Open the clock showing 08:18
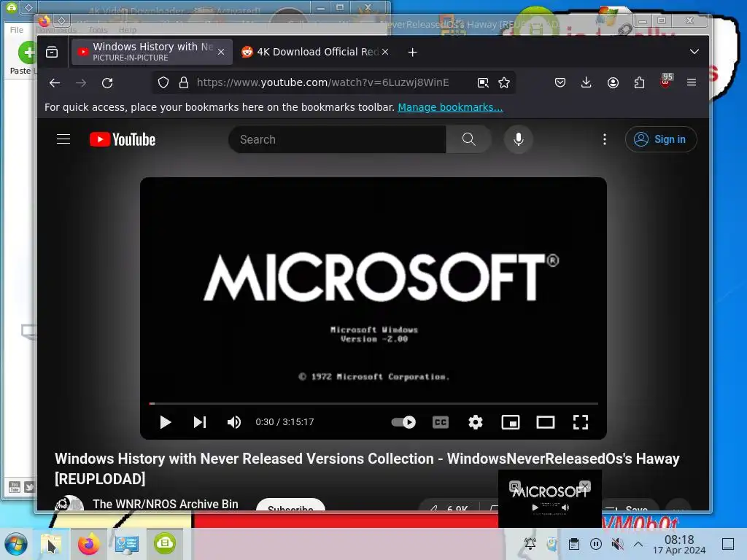The height and width of the screenshot is (560, 747). point(679,544)
